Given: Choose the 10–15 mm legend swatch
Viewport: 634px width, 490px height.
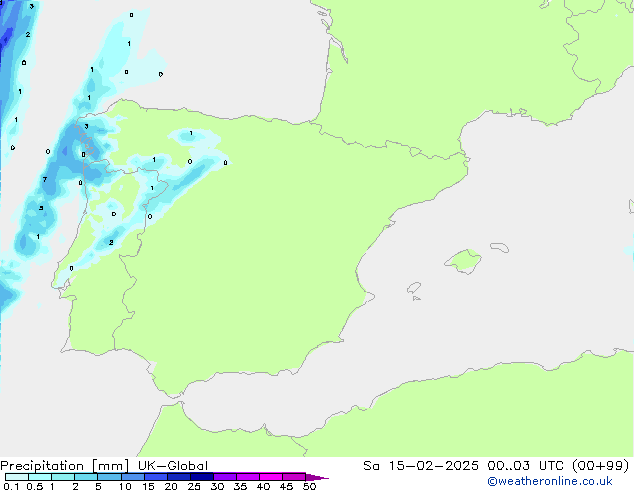Looking at the screenshot, I should [x=132, y=477].
